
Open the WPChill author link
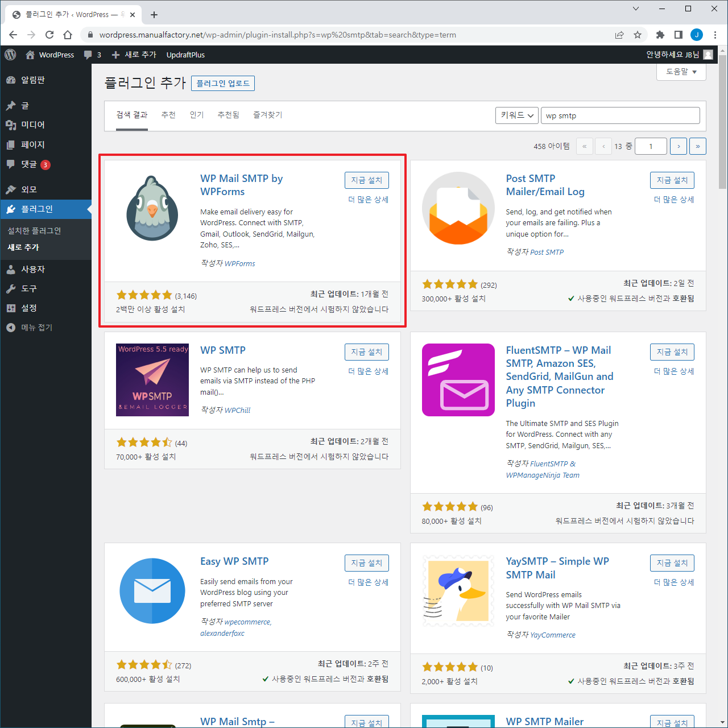point(238,410)
